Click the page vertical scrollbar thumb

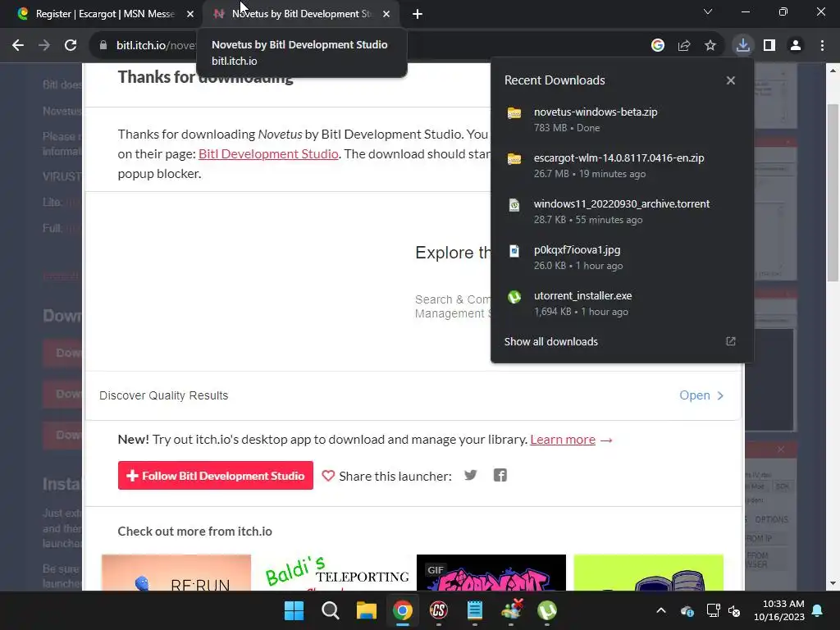tap(833, 192)
